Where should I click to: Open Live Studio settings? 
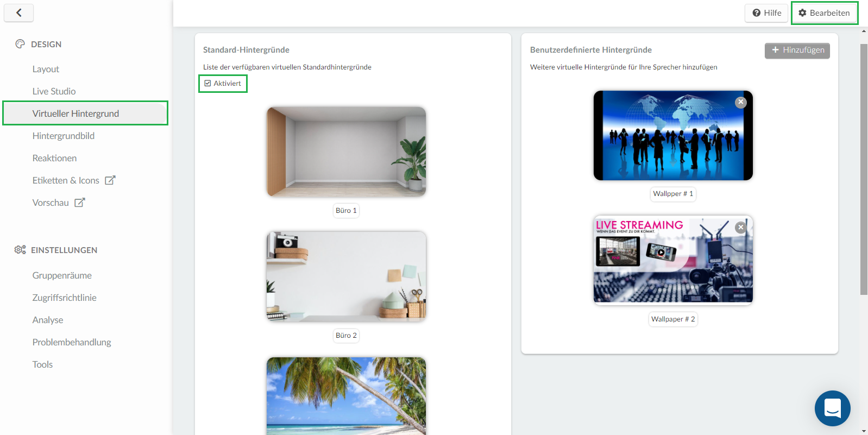[x=54, y=91]
